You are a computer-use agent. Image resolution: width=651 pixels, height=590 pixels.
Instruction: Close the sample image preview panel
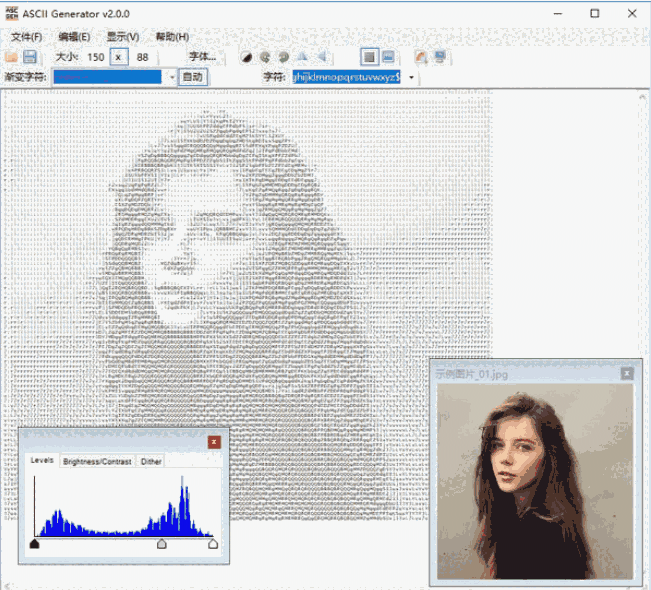627,373
